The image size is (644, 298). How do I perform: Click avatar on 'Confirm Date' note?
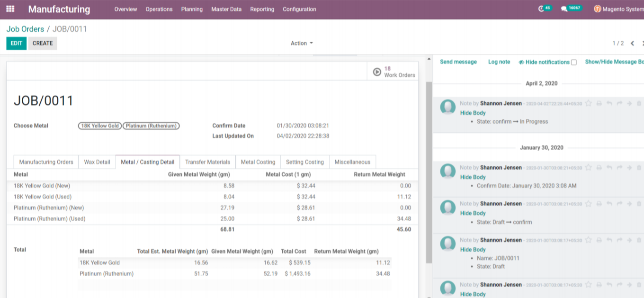[x=448, y=172]
